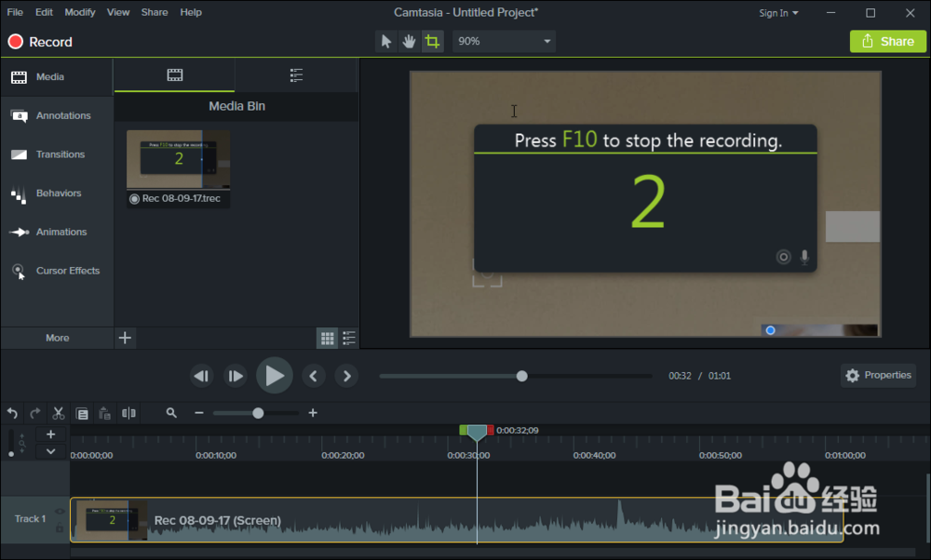Zoom out the timeline with minus
This screenshot has width=931, height=560.
pos(199,413)
